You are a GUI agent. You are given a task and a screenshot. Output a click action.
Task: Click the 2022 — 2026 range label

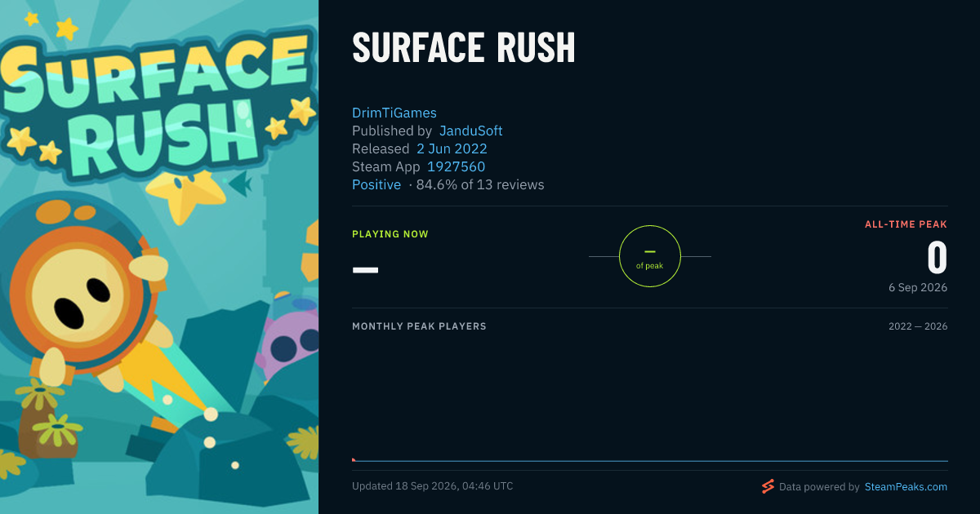point(918,326)
